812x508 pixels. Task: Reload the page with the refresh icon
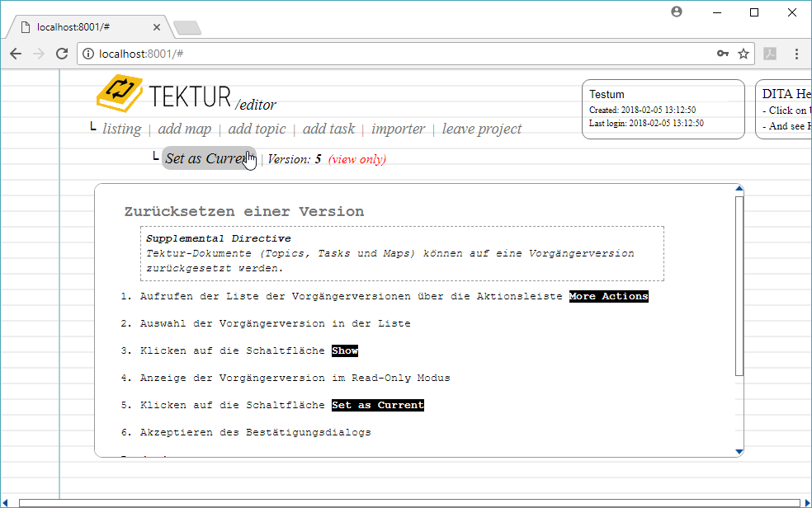[62, 54]
